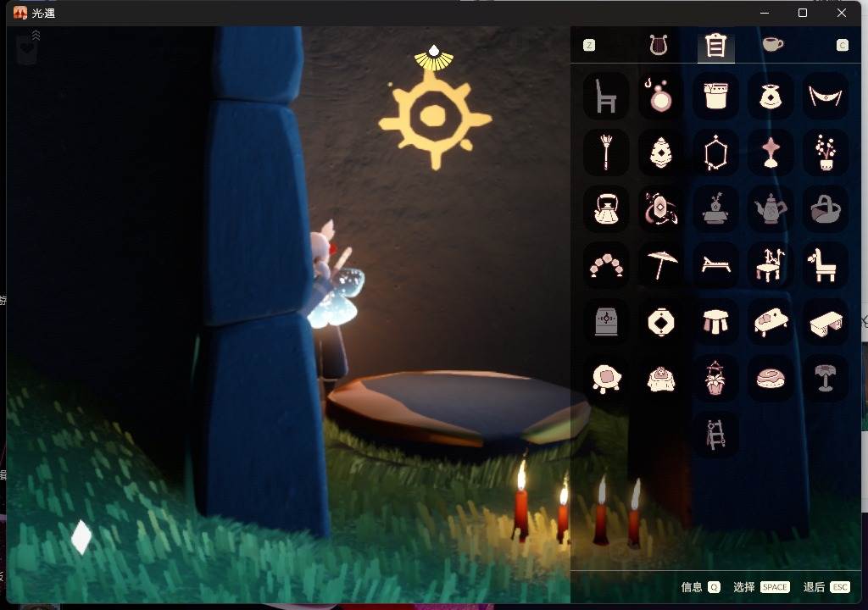Image resolution: width=868 pixels, height=610 pixels.
Task: Select the diamond paper lantern prop
Action: 660,322
